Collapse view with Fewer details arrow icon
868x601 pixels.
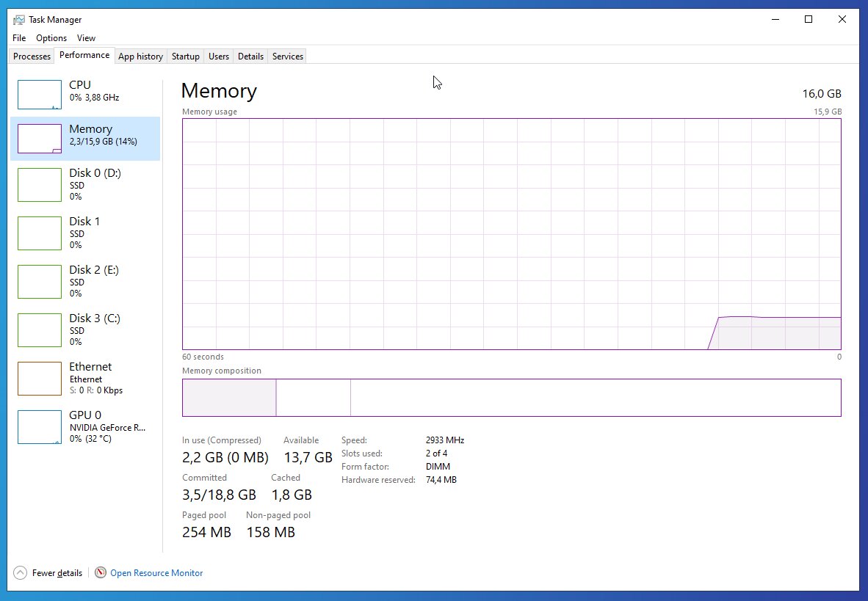pos(20,573)
